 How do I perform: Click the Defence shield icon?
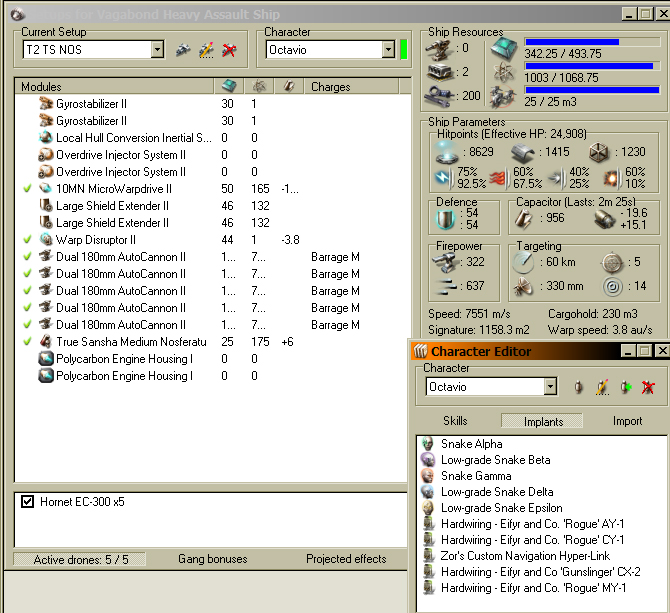click(x=445, y=219)
